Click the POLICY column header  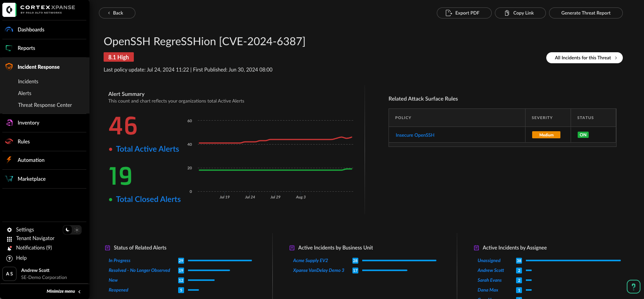(403, 118)
